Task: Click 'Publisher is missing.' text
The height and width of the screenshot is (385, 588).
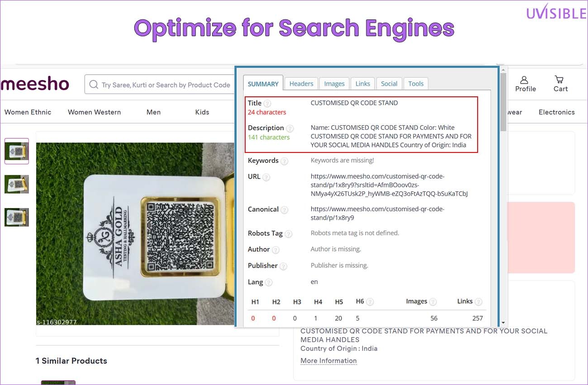Action: click(x=340, y=265)
